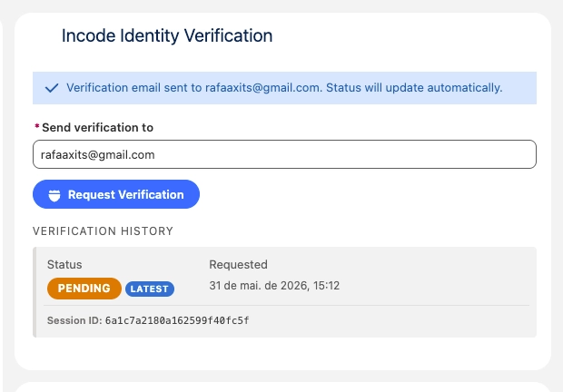Focus the Send verification to email field

284,154
